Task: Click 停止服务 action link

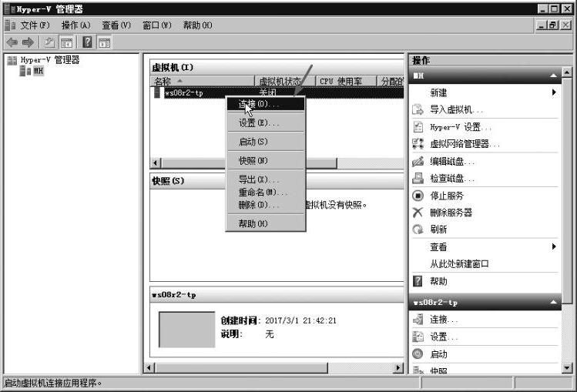Action: click(447, 196)
